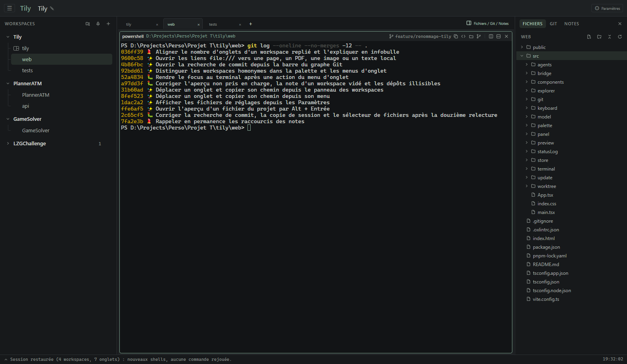Click the tree icon in Workspaces header
This screenshot has width=627, height=364.
click(x=98, y=24)
